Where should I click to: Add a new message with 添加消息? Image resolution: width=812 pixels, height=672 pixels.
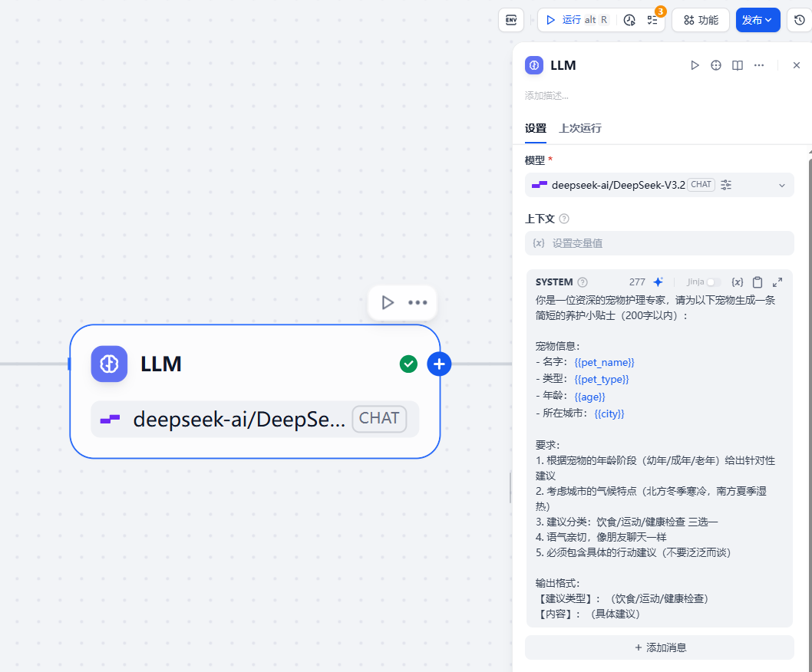(x=659, y=647)
